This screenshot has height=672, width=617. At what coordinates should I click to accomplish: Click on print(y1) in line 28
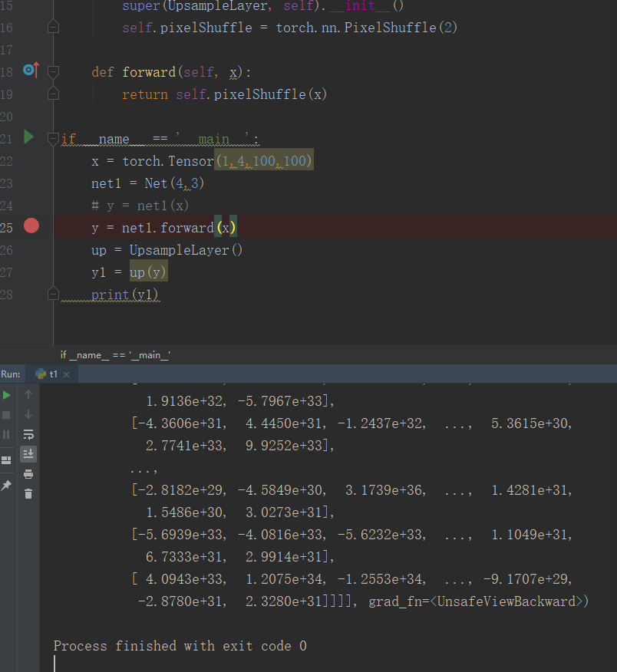pyautogui.click(x=125, y=295)
